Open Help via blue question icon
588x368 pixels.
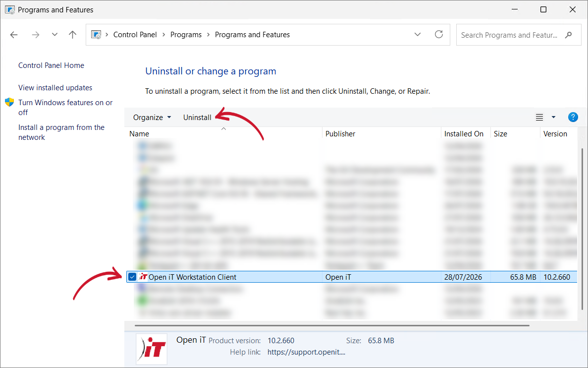pos(573,117)
